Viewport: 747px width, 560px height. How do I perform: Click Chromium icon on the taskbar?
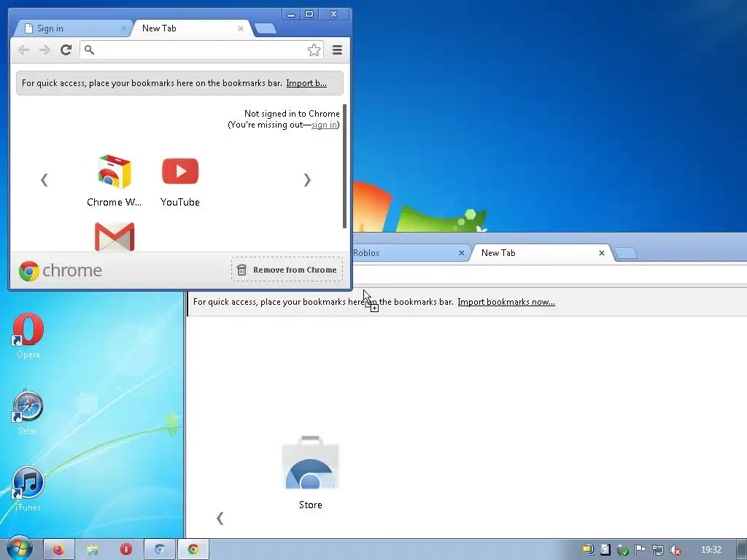160,549
